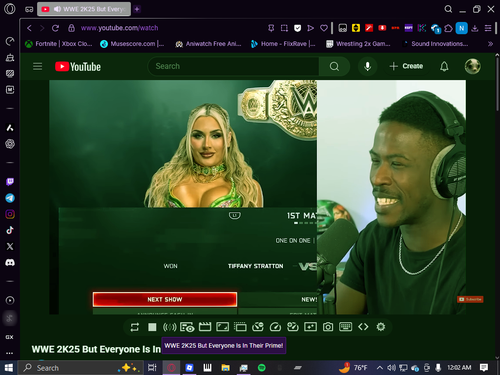
Task: Click the eye visibility icon in video toolbar
Action: [x=187, y=327]
